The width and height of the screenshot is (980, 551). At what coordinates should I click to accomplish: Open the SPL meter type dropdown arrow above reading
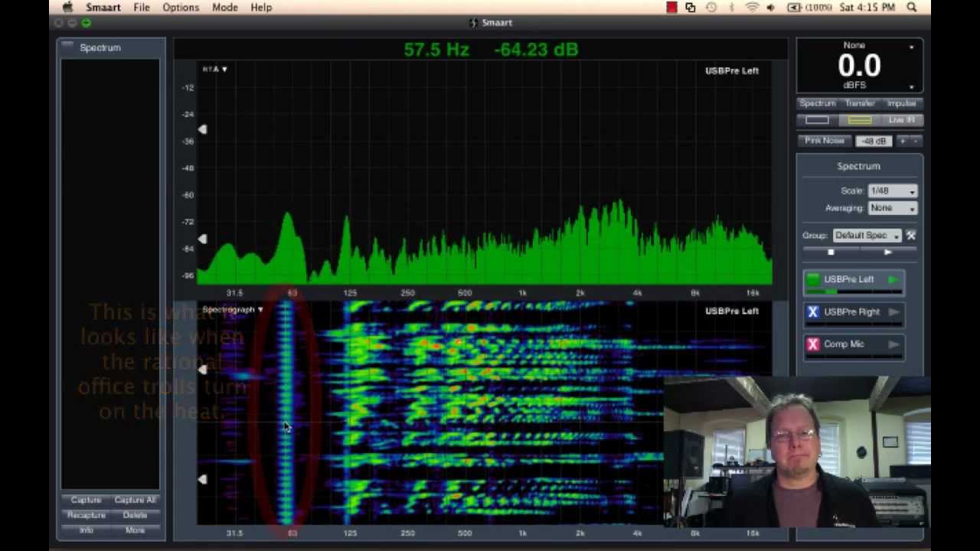tap(911, 47)
